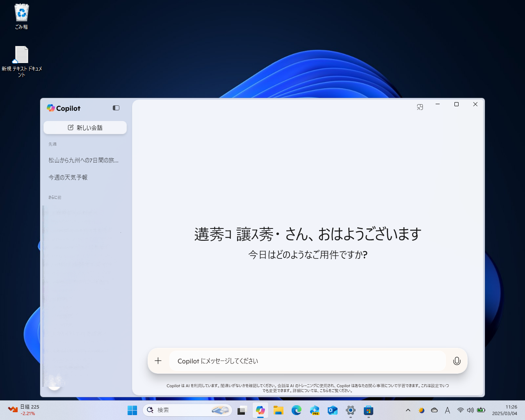Viewport: 525px width, 420px height.
Task: Click the さらに前 section label
Action: pos(55,198)
